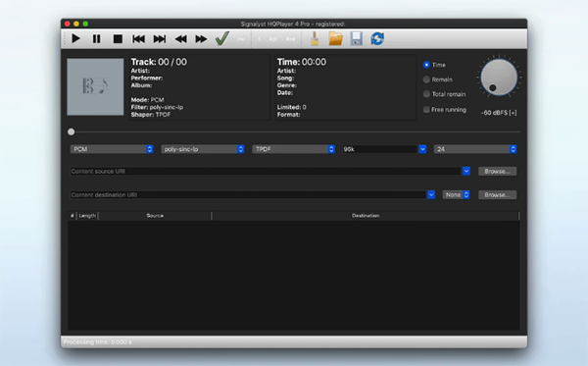Image resolution: width=588 pixels, height=366 pixels.
Task: Click the track position seek slider handle
Action: coord(71,131)
